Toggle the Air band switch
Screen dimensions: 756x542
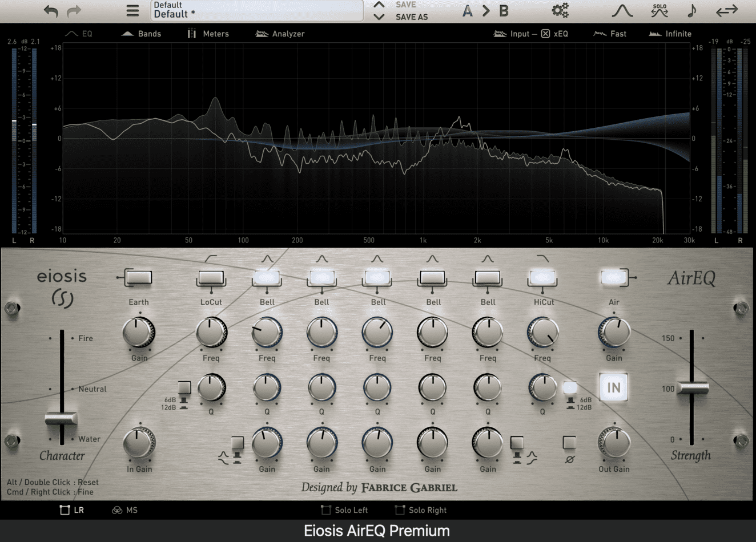pos(614,278)
